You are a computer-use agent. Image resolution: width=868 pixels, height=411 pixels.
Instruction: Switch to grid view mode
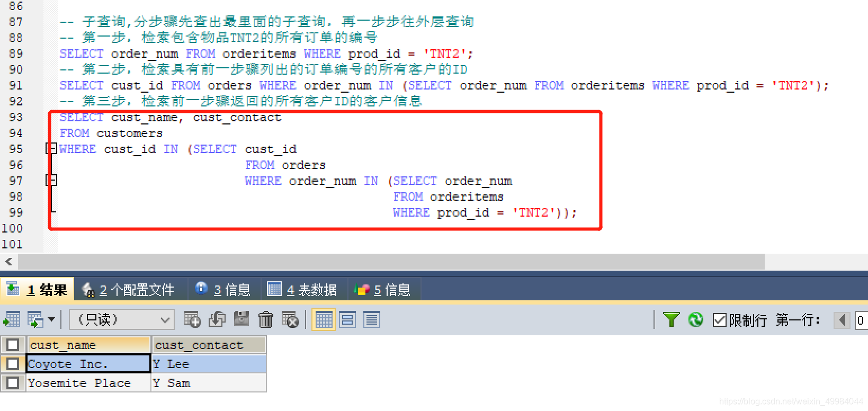click(x=324, y=320)
